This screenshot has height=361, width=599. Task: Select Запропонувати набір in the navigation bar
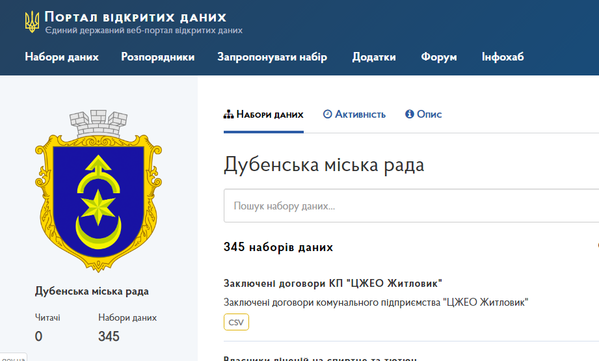272,57
